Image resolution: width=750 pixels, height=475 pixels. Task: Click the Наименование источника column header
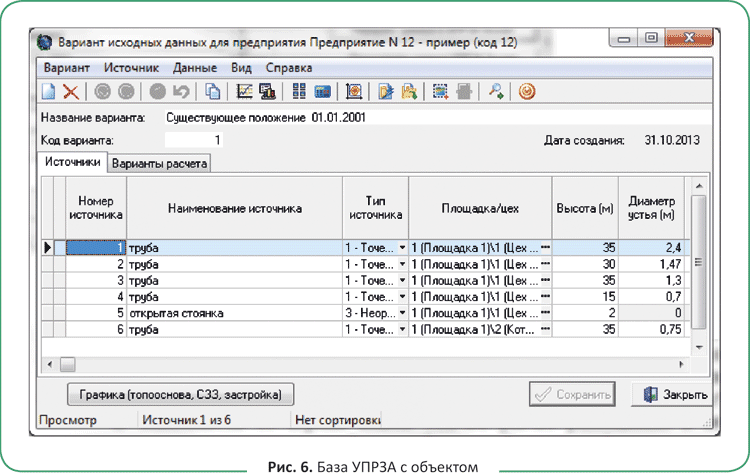click(234, 208)
